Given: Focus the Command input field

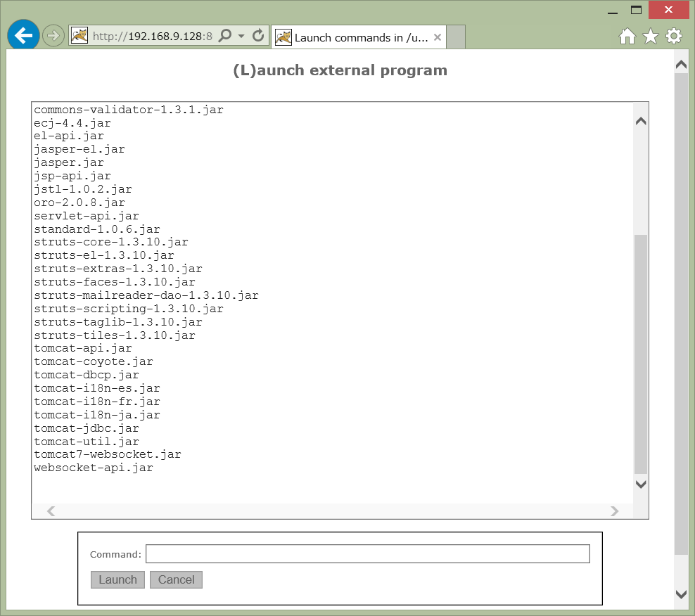Looking at the screenshot, I should [368, 554].
